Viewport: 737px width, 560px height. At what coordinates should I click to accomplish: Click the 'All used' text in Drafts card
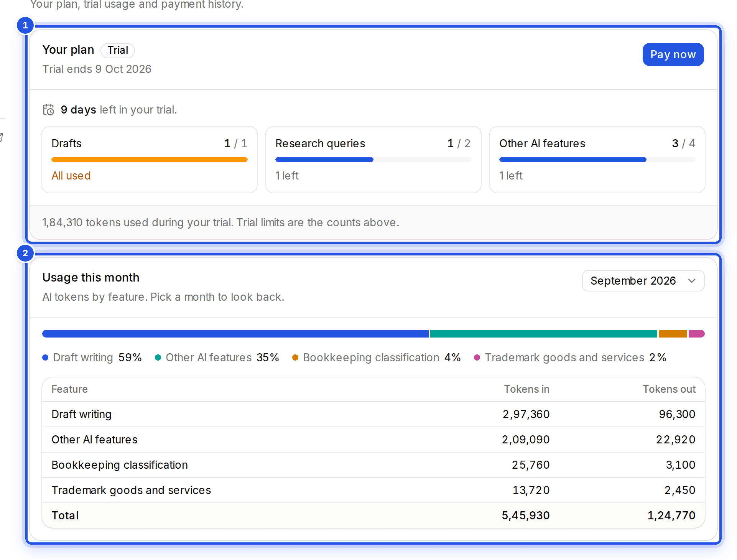[71, 176]
